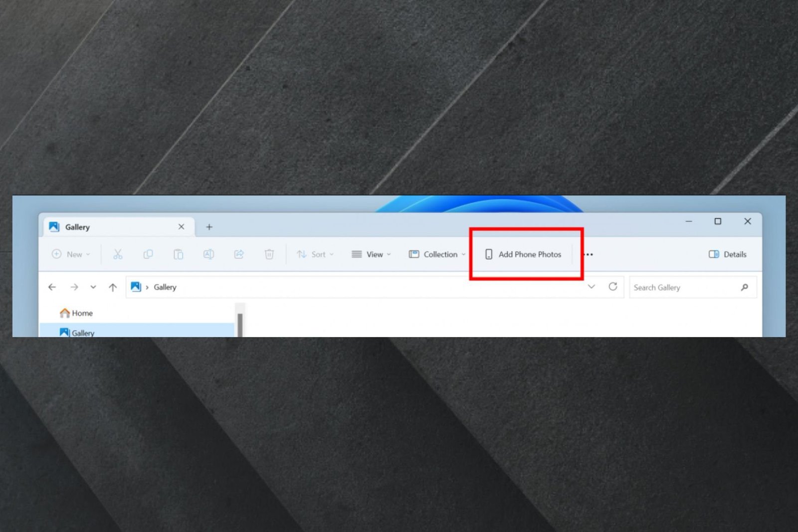Select Gallery in the navigation pane
The image size is (798, 532).
137,331
